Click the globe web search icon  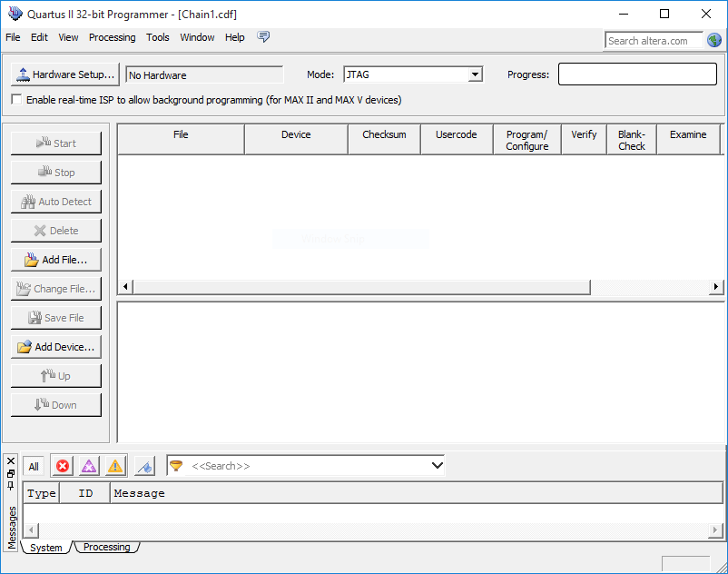tap(714, 40)
